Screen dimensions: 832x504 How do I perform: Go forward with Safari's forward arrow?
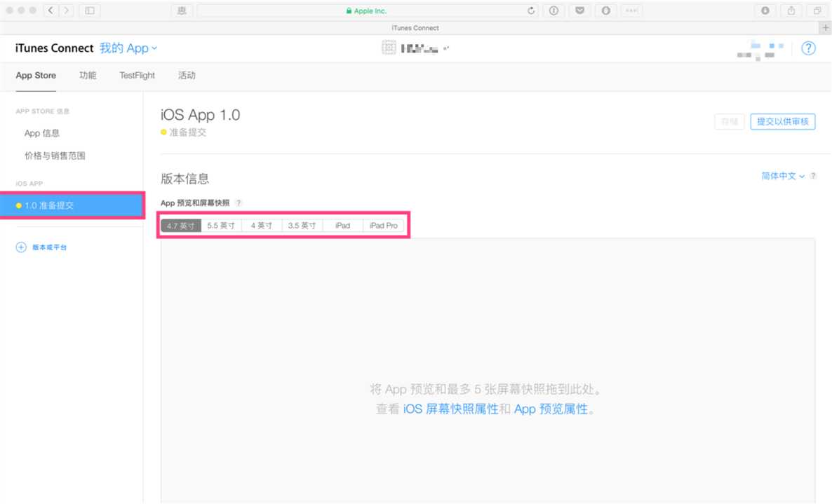pyautogui.click(x=67, y=11)
